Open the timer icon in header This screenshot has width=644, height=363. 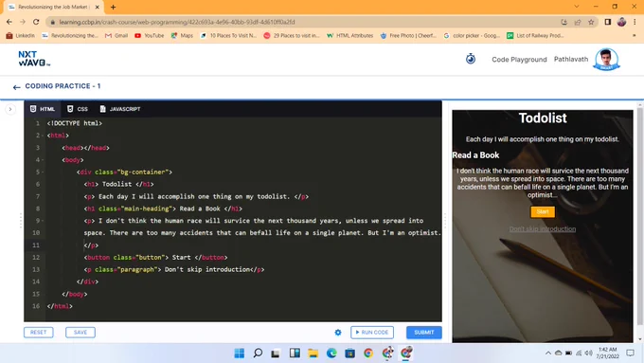pyautogui.click(x=471, y=59)
